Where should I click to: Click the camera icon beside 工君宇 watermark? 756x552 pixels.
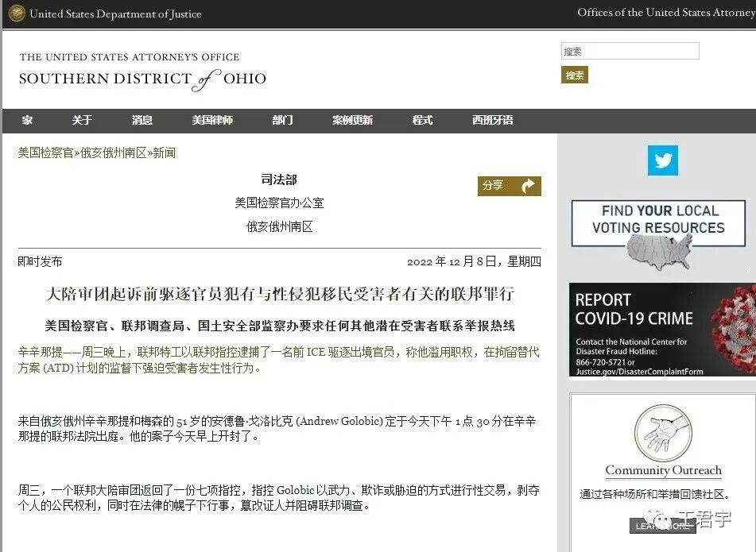(x=660, y=520)
